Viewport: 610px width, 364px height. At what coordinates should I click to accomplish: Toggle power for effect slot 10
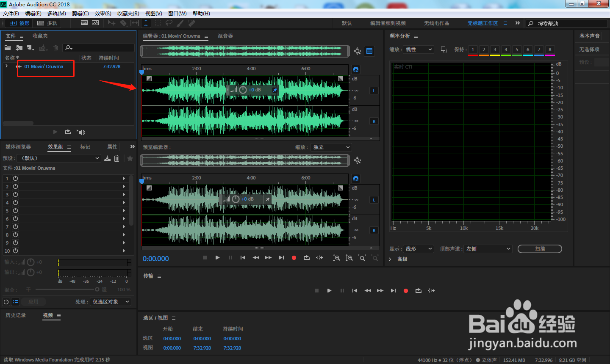pyautogui.click(x=15, y=251)
